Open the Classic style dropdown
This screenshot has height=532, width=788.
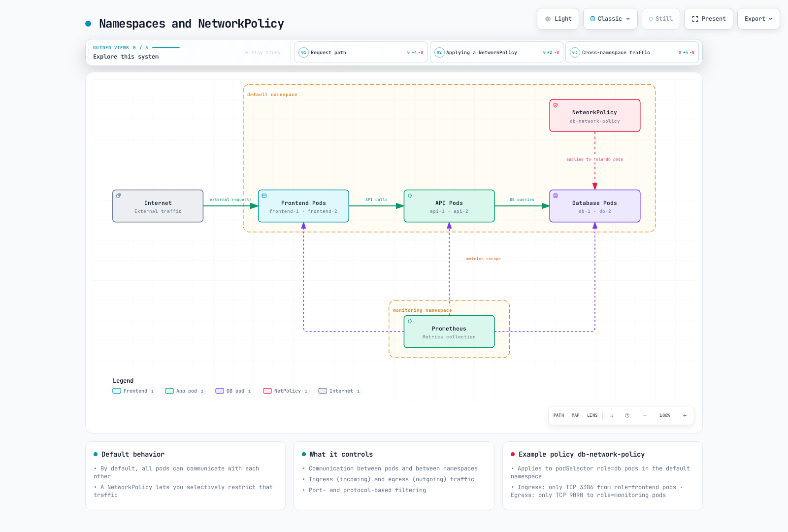610,19
